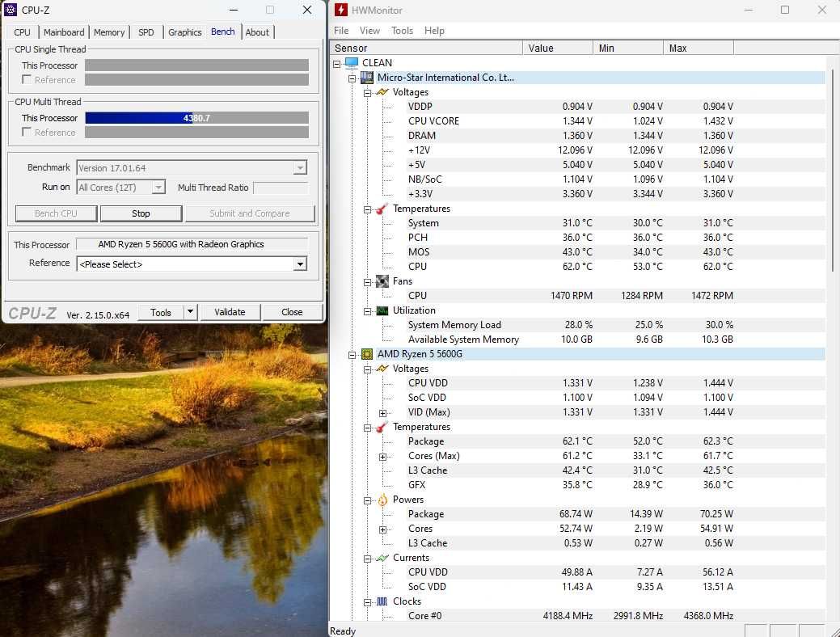Click the Sensor column header
Viewport: 840px width, 637px height.
click(426, 48)
